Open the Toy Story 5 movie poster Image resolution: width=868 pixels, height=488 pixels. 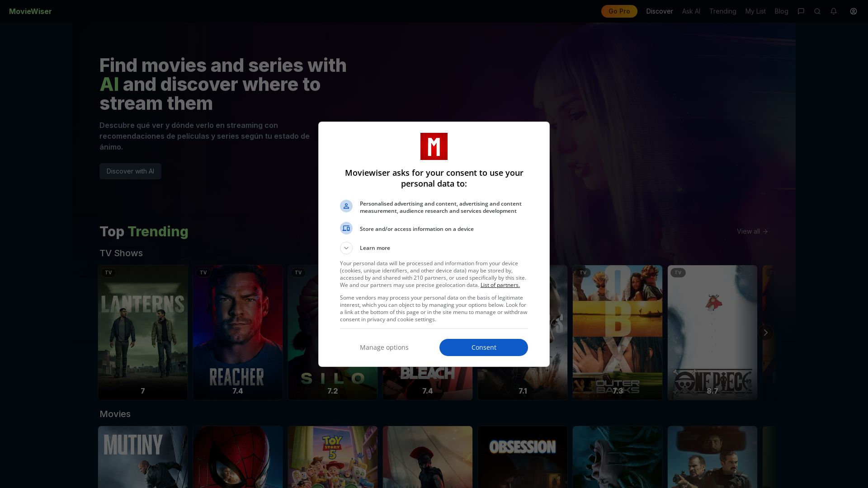coord(333,457)
